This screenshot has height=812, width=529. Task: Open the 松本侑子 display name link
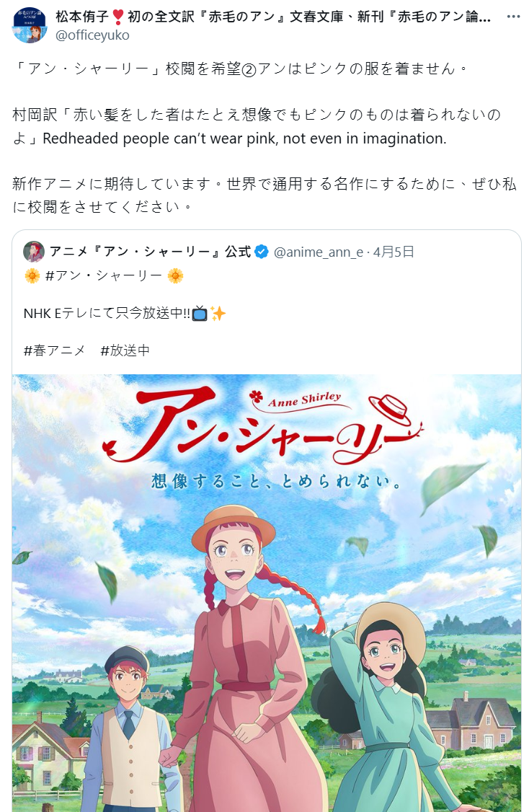(82, 17)
